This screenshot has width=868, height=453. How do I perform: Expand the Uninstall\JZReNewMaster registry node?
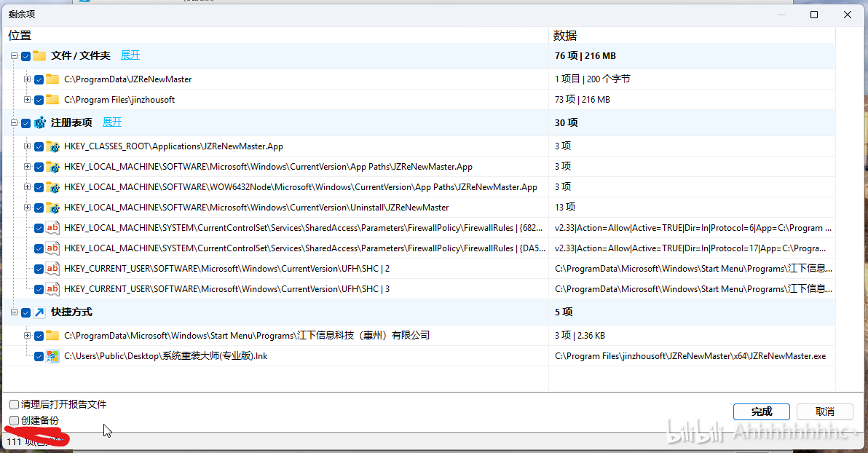tap(27, 208)
